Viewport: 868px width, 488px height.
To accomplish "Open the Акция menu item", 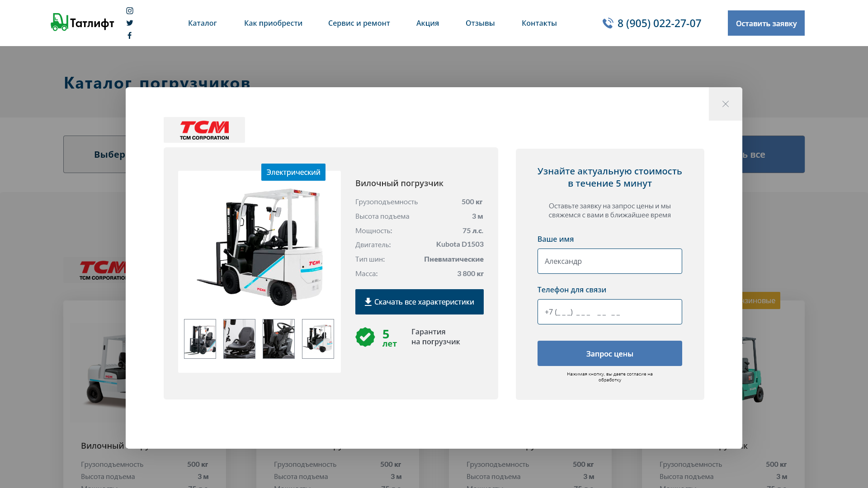I will click(428, 23).
